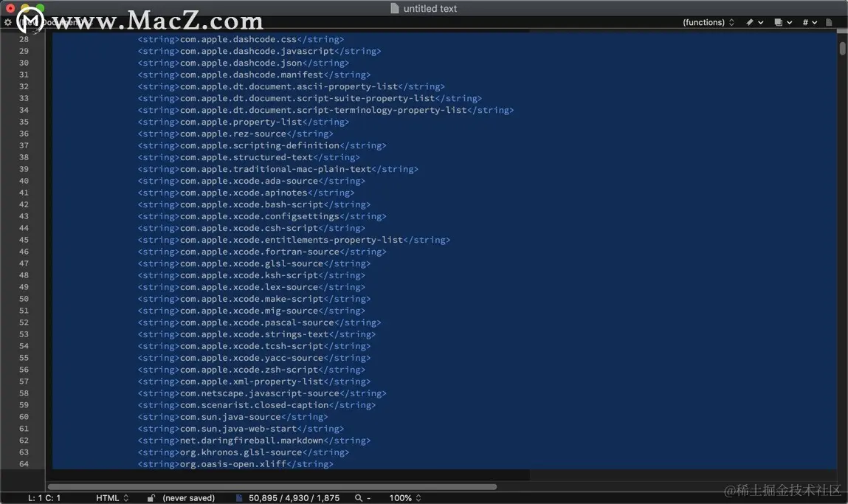
Task: Click the com.apple.xcode.strings-text line
Action: 256,334
